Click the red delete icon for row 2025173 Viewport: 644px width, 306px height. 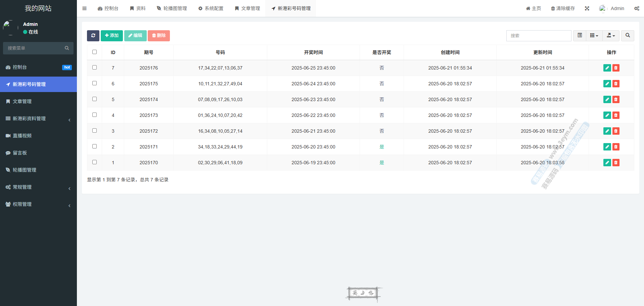tap(616, 115)
